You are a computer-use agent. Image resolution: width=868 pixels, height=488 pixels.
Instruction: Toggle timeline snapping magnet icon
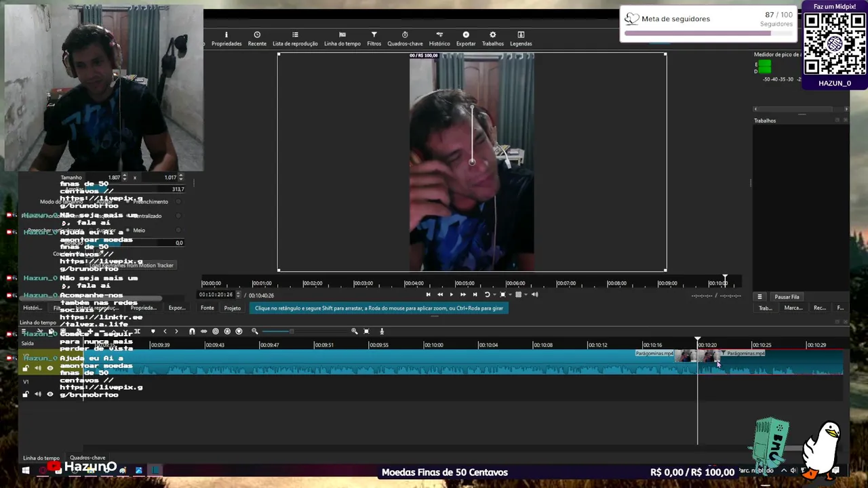coord(192,331)
